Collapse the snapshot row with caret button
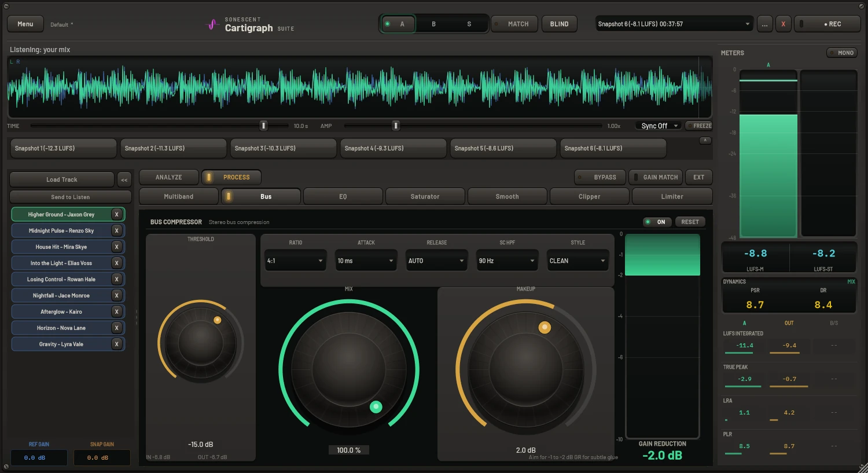The height and width of the screenshot is (473, 868). coord(705,141)
